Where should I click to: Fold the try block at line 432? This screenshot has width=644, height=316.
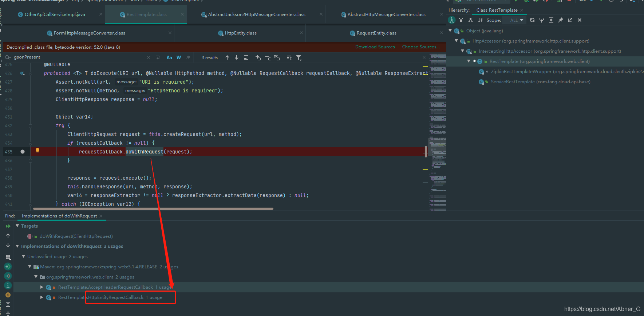pos(30,126)
